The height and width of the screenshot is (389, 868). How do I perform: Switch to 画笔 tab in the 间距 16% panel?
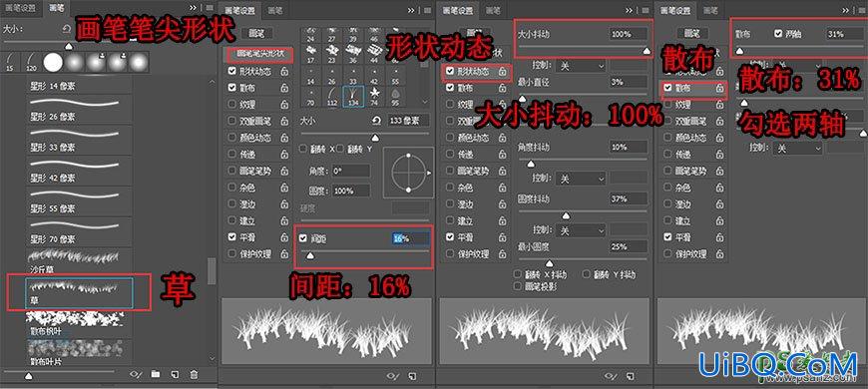click(275, 10)
